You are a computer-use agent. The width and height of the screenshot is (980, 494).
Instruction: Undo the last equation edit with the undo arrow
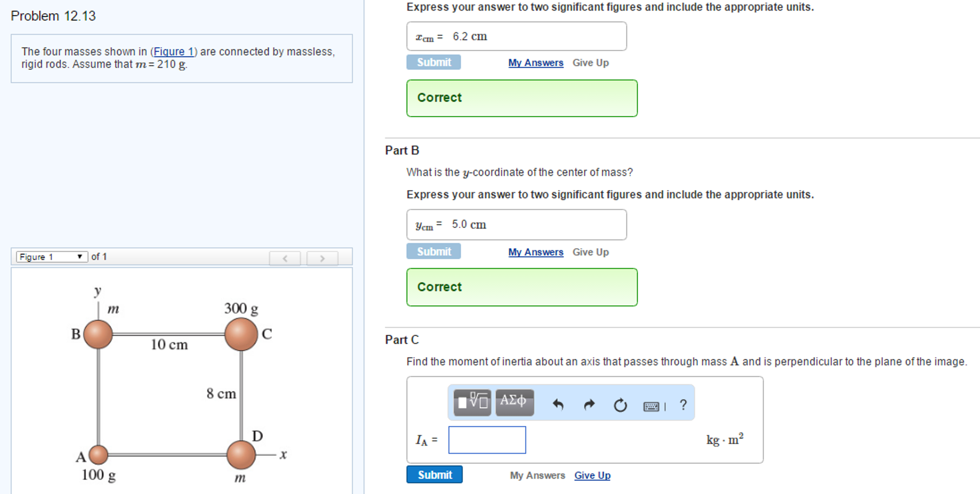[558, 405]
